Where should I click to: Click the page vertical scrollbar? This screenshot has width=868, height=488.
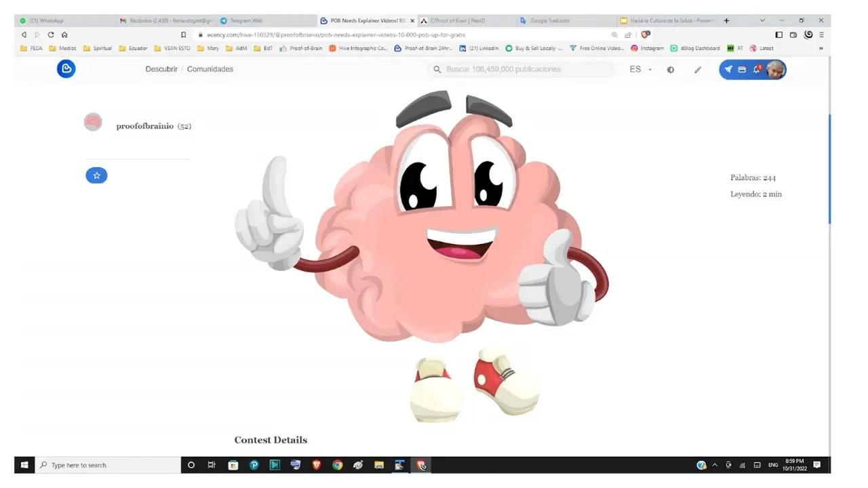[x=829, y=169]
